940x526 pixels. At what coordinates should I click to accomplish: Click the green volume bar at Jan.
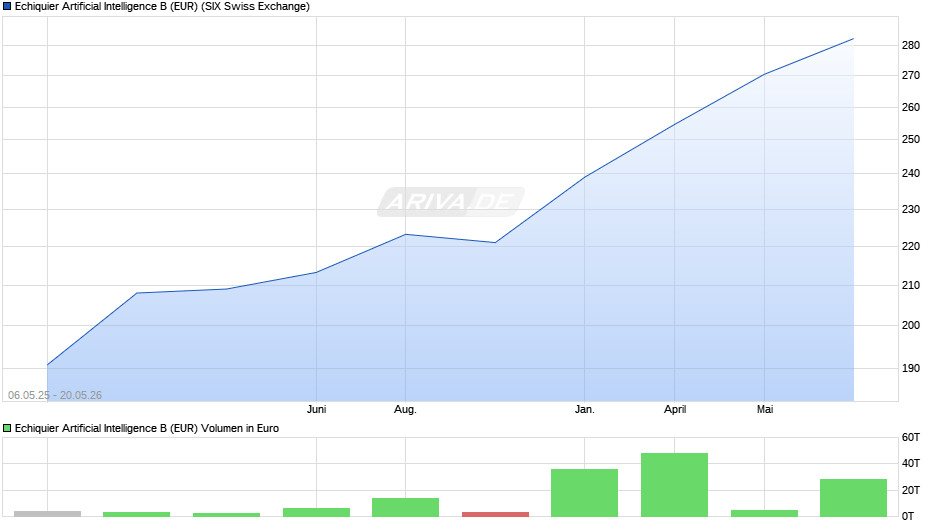(x=585, y=492)
